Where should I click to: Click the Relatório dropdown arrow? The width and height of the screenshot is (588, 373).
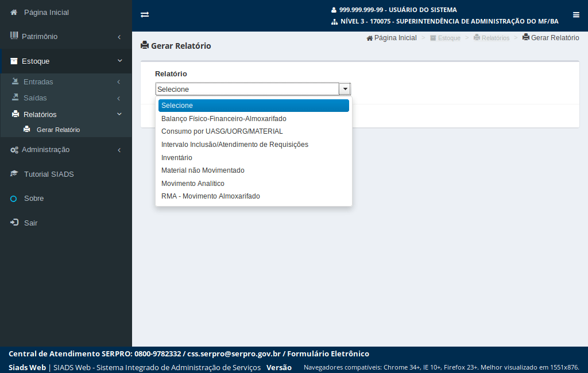tap(345, 89)
